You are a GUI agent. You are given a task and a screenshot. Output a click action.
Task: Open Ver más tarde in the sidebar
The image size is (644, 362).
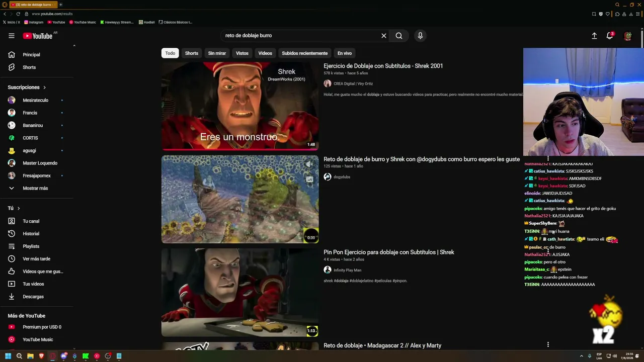[x=36, y=259]
